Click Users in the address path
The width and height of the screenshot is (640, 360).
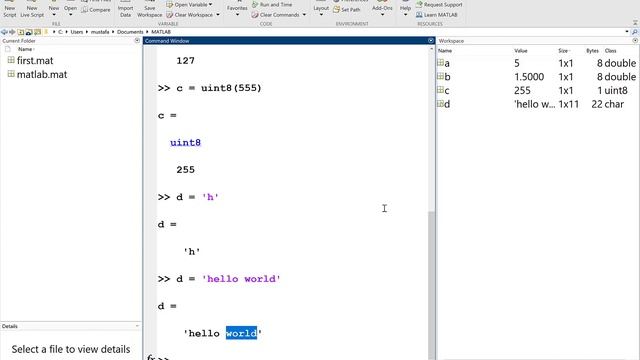[77, 32]
